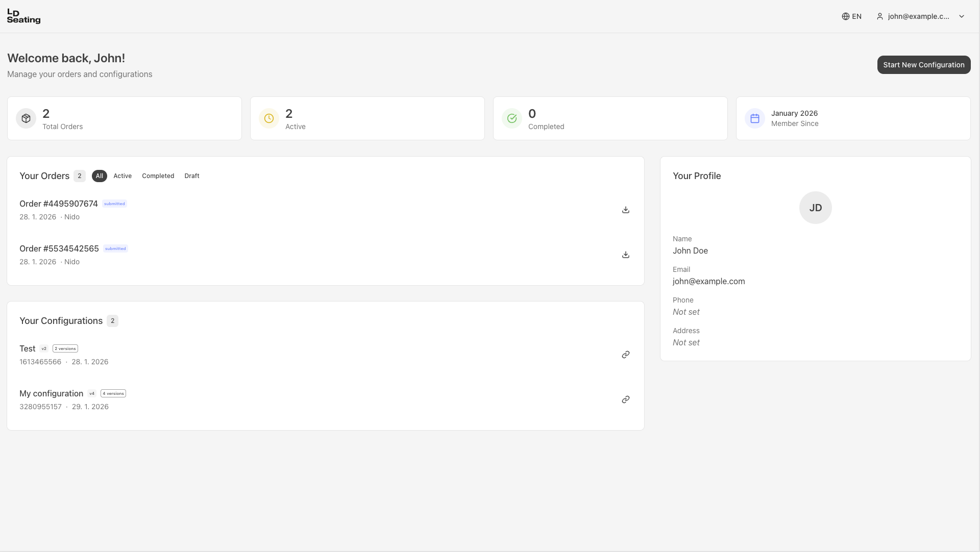Download order #4495907674
980x552 pixels.
coord(625,210)
